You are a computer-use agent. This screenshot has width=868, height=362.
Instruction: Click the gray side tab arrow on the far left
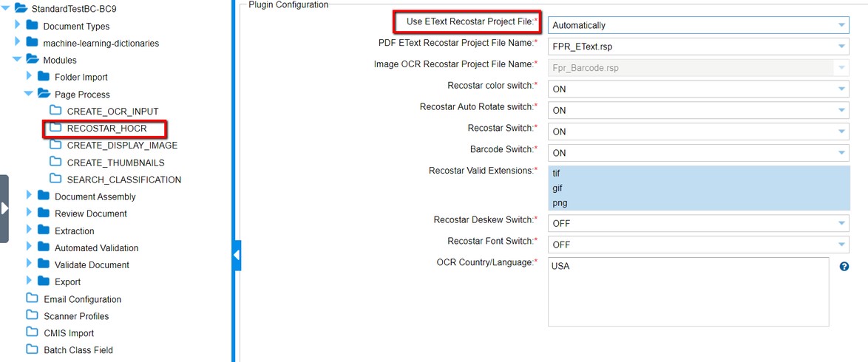4,208
